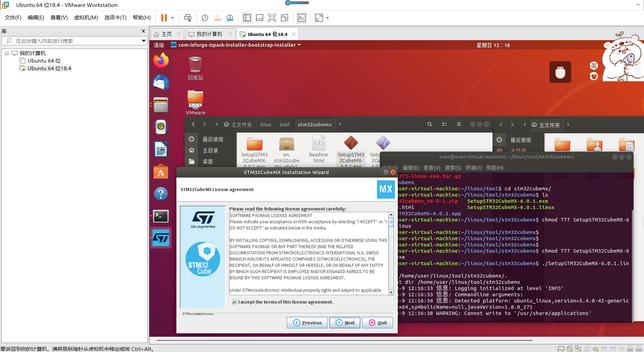Toggle the license agreement acceptance checkbox

pos(235,302)
